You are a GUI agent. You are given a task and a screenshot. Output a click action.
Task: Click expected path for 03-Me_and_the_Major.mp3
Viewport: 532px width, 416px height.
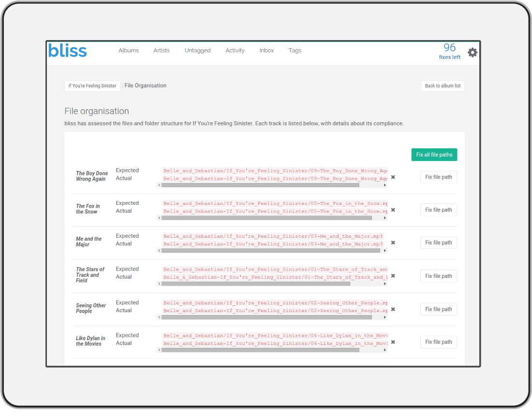pyautogui.click(x=273, y=236)
